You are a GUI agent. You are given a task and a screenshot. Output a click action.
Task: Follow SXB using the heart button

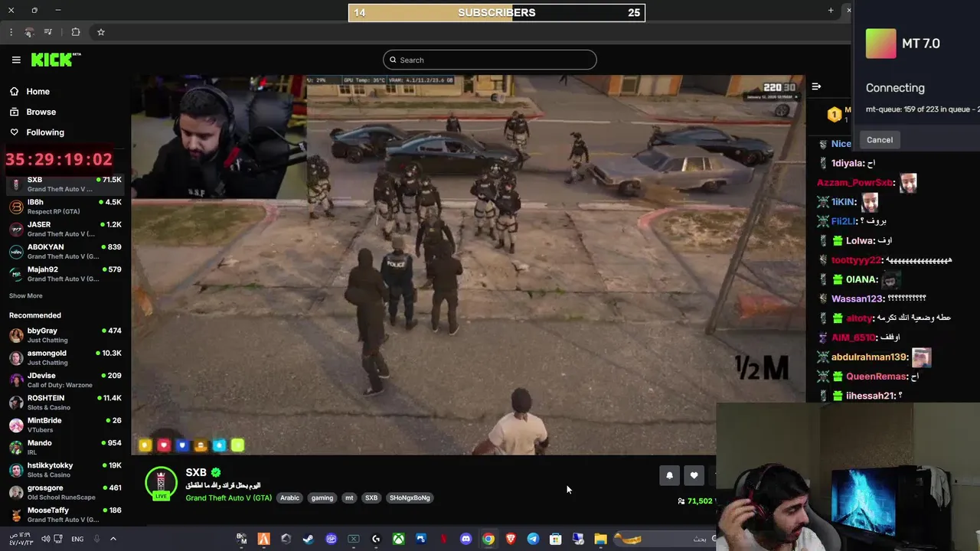(694, 475)
